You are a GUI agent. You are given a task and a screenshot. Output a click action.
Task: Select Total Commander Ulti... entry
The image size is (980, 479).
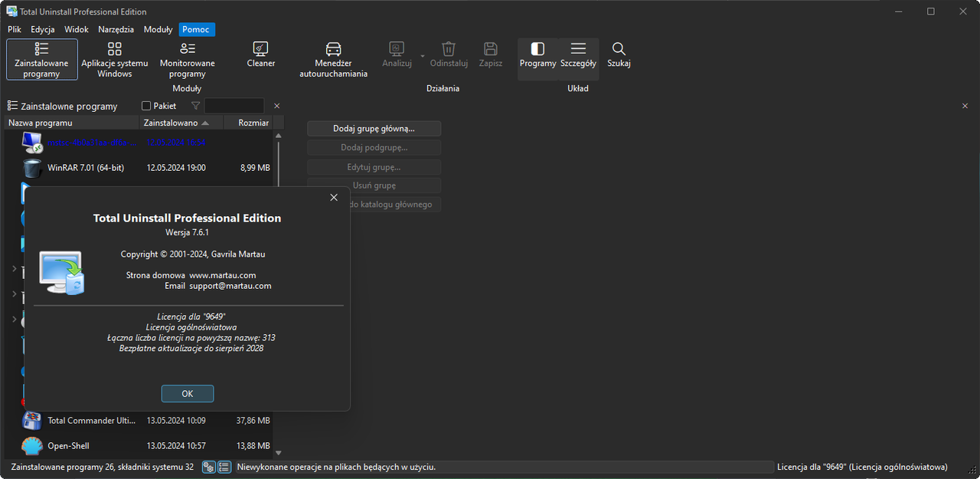(139, 420)
